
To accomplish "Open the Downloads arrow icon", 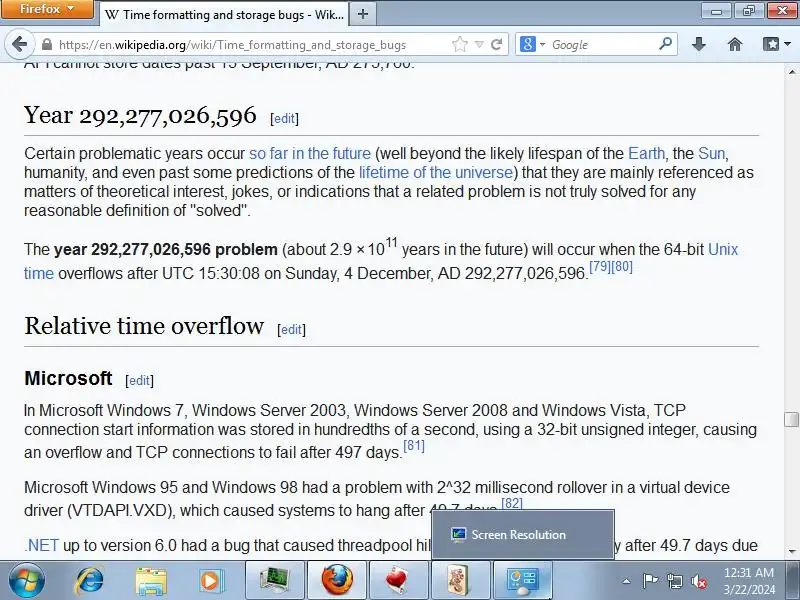I will coord(699,44).
